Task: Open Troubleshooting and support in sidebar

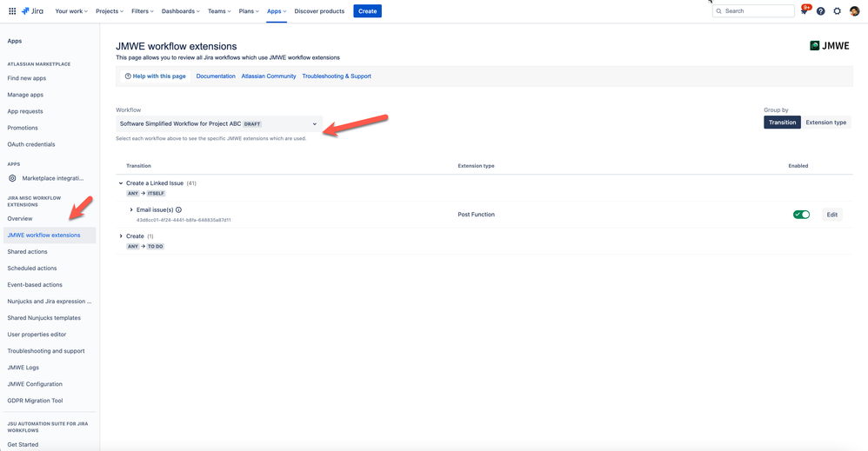Action: (x=46, y=351)
